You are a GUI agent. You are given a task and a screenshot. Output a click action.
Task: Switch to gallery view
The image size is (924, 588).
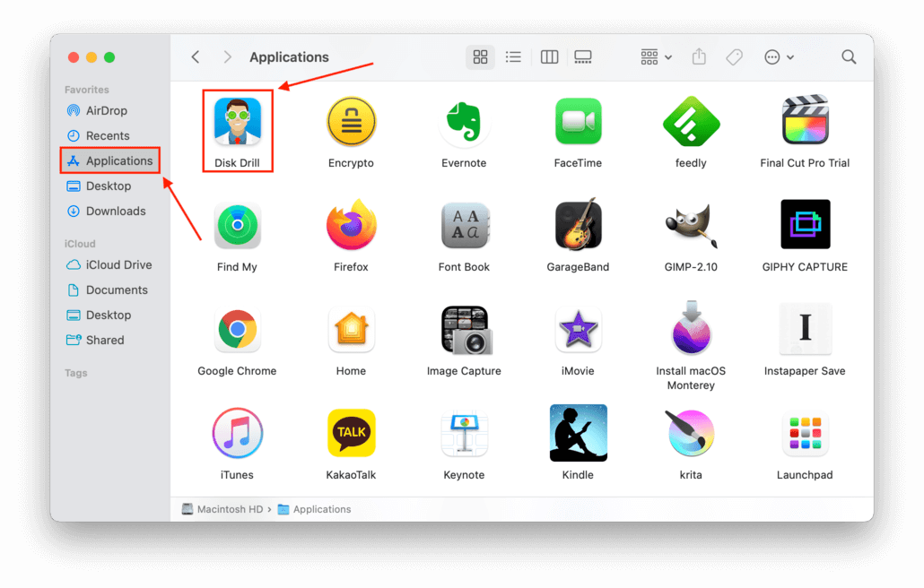pos(583,57)
